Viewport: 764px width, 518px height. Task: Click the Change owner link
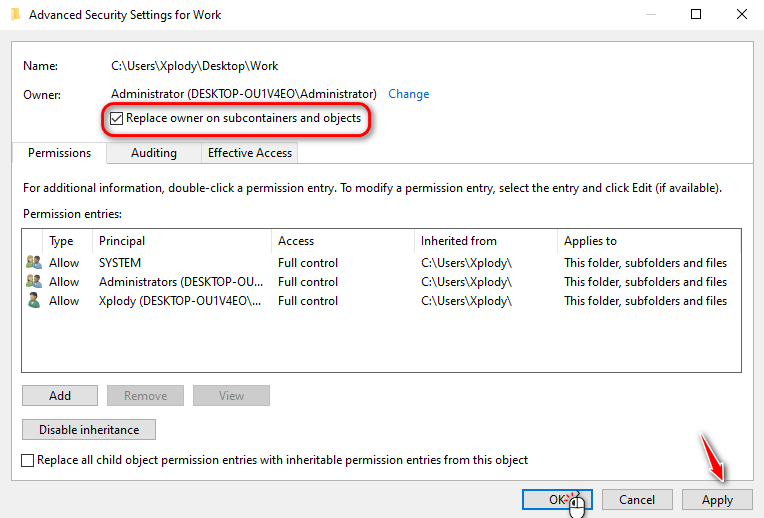tap(408, 94)
